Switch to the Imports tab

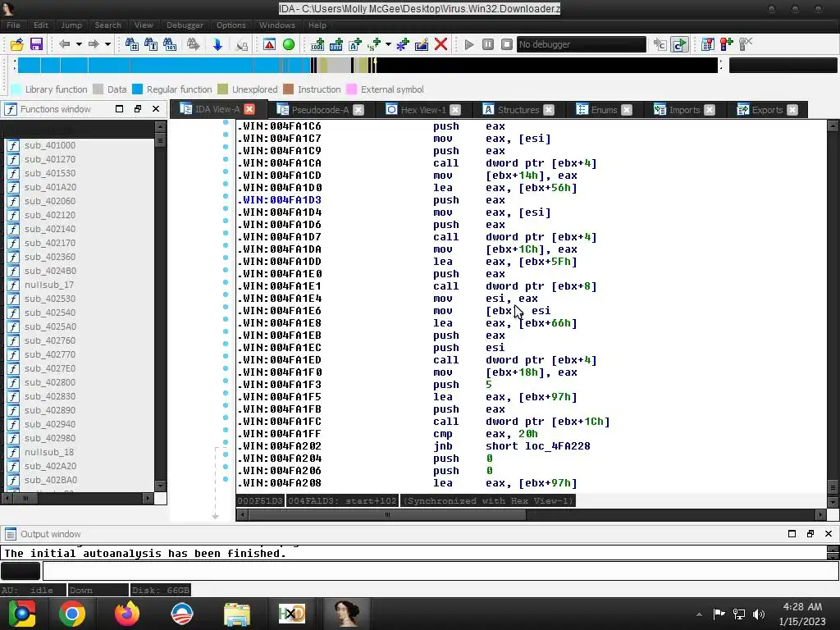pos(684,110)
